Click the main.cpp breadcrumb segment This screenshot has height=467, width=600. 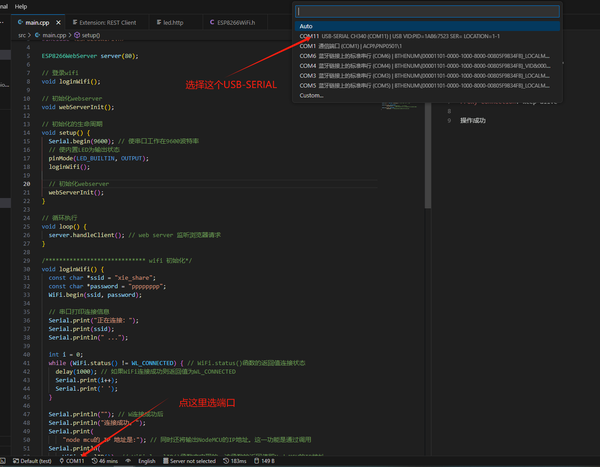pyautogui.click(x=54, y=35)
